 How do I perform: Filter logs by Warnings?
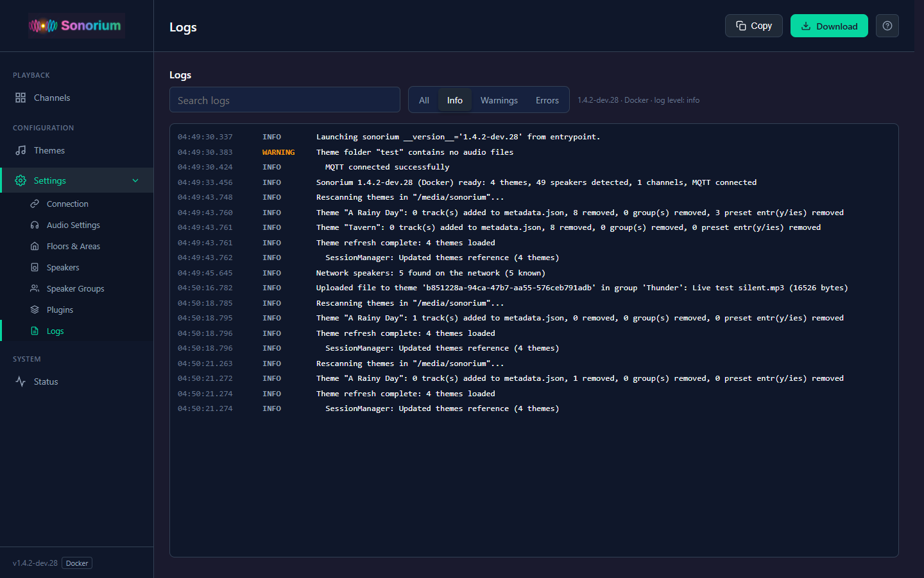pos(499,100)
